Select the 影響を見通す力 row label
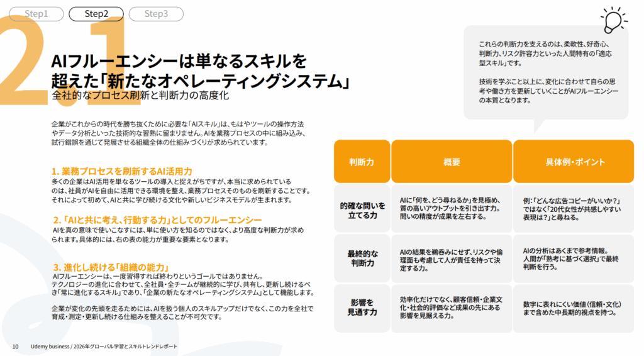644x356 pixels. pos(362,307)
